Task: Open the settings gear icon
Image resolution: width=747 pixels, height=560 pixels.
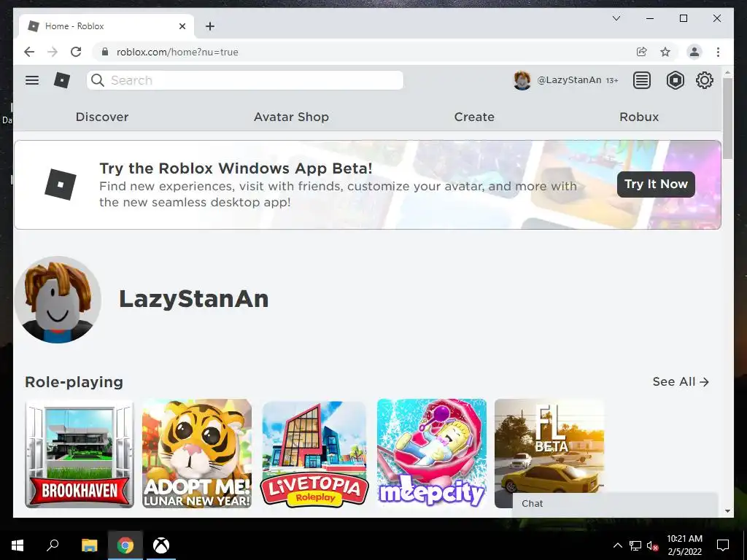Action: pyautogui.click(x=705, y=80)
